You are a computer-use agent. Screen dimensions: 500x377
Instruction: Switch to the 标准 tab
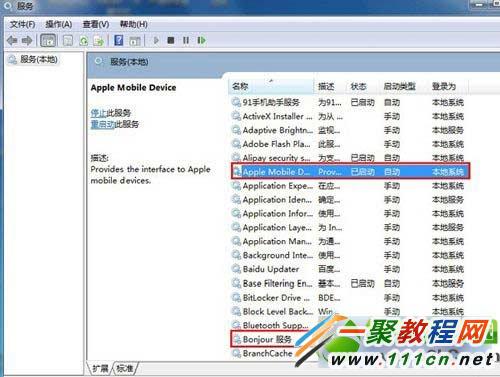pos(125,368)
